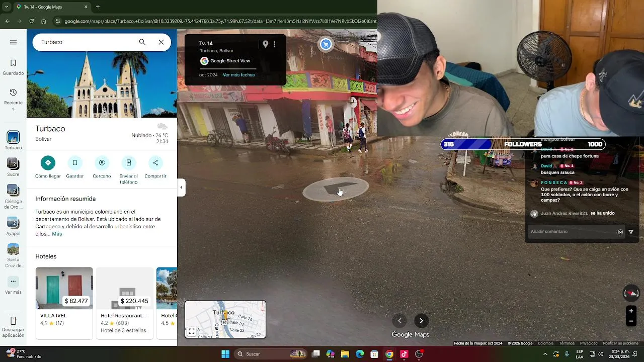The height and width of the screenshot is (362, 644).
Task: Open weather widget showing 27°C
Action: pos(24,354)
